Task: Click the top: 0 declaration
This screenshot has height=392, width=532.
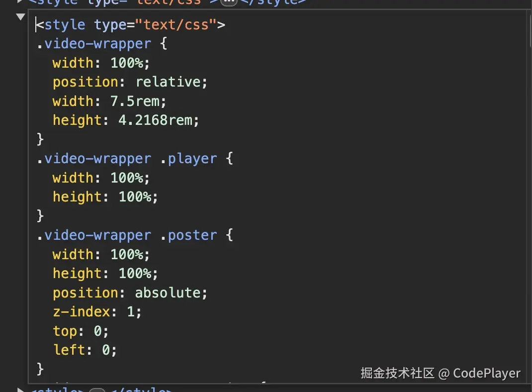Action: pos(81,331)
